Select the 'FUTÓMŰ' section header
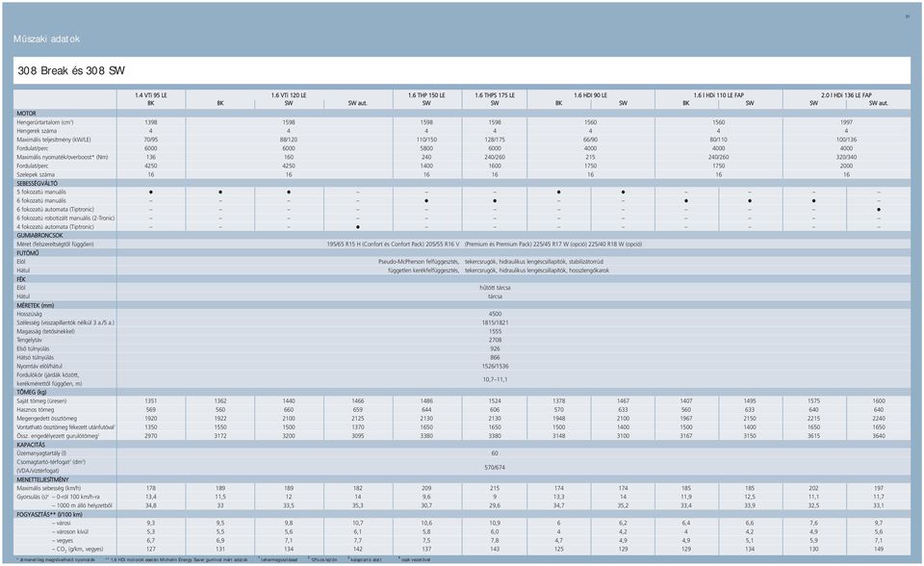Screen dimensions: 924x566 (x=28, y=253)
